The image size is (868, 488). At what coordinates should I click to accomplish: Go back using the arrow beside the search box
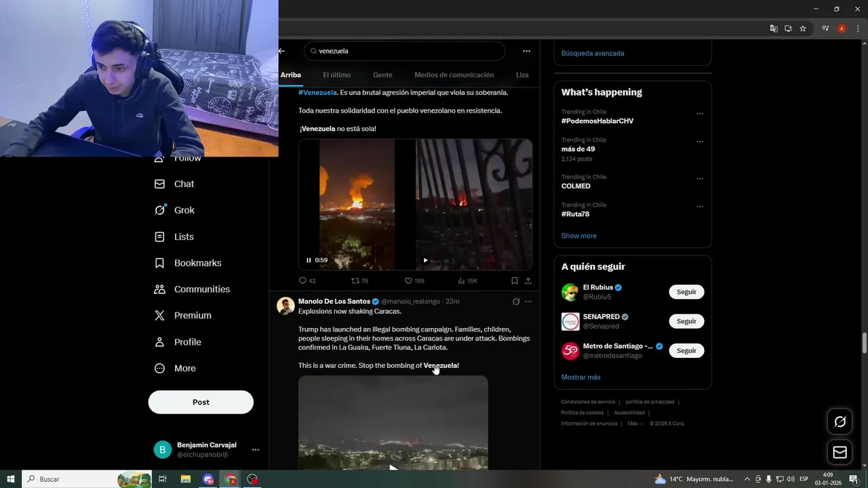[x=281, y=51]
